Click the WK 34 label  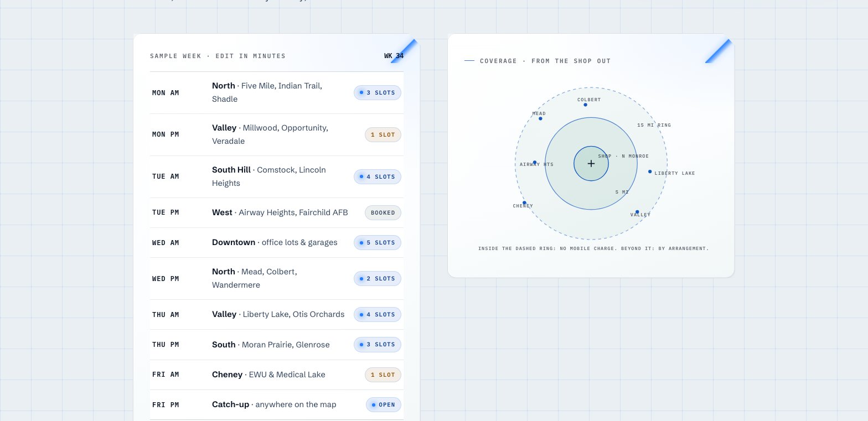394,56
